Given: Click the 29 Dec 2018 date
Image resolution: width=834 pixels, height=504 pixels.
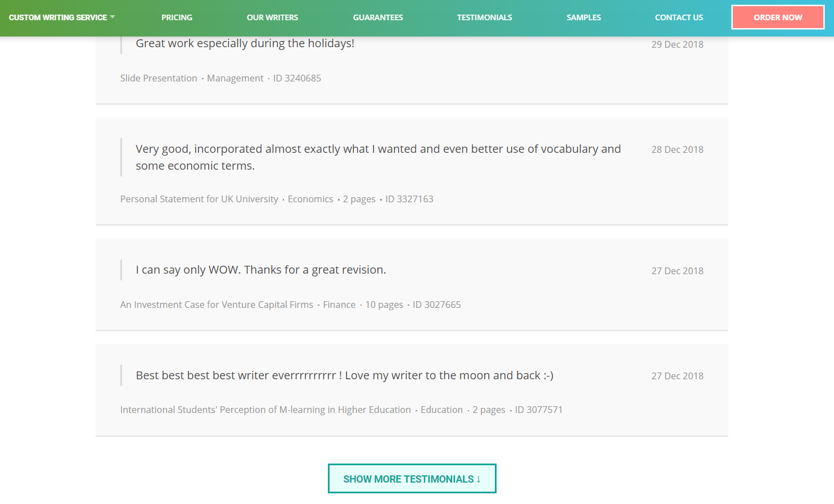Looking at the screenshot, I should point(677,44).
